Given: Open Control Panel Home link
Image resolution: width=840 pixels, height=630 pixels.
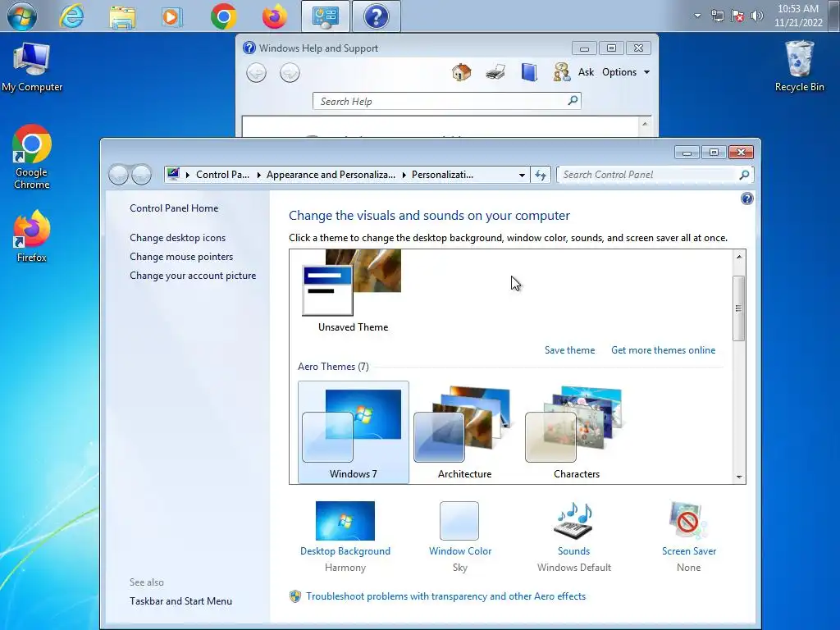Looking at the screenshot, I should point(174,208).
